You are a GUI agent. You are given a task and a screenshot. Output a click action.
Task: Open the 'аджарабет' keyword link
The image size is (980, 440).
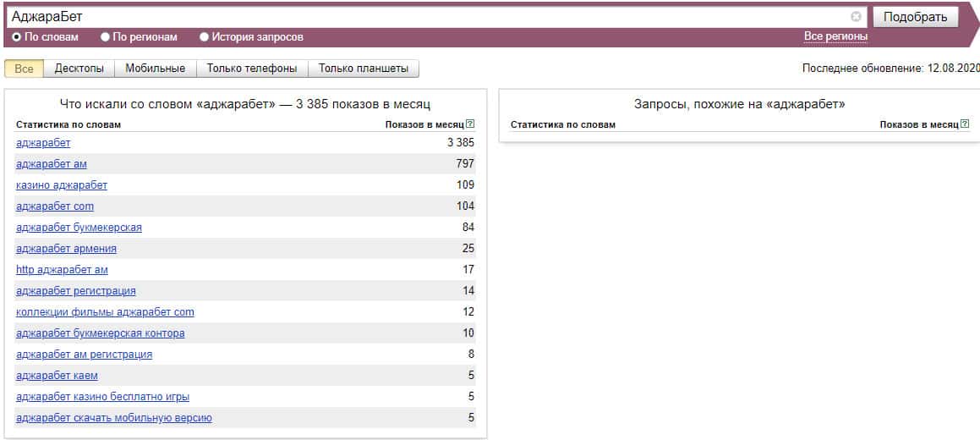[43, 142]
